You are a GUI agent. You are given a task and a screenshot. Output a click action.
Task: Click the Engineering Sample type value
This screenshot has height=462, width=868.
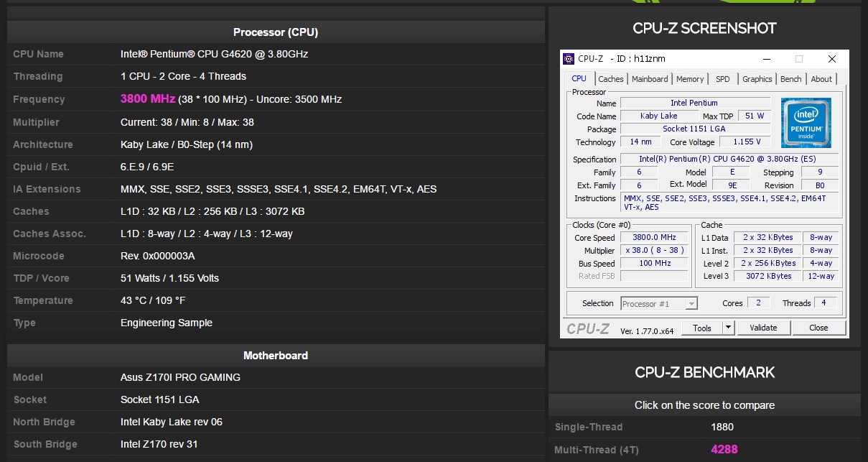pos(167,323)
